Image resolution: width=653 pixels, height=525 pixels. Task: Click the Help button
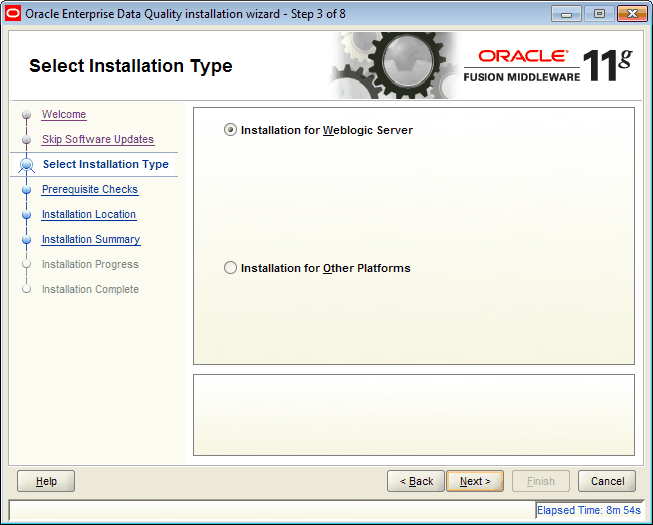point(46,481)
